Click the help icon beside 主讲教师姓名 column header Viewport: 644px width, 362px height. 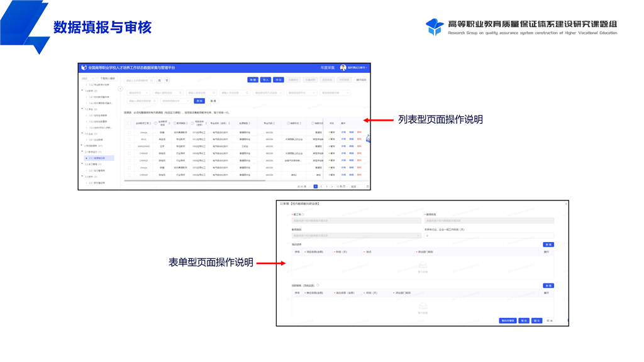coord(156,123)
